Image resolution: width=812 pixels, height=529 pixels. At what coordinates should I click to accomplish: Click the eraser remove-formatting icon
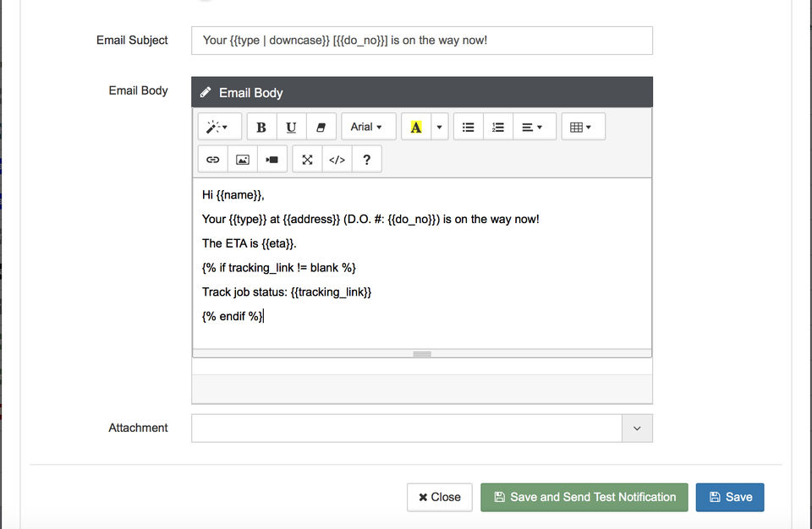[x=321, y=127]
